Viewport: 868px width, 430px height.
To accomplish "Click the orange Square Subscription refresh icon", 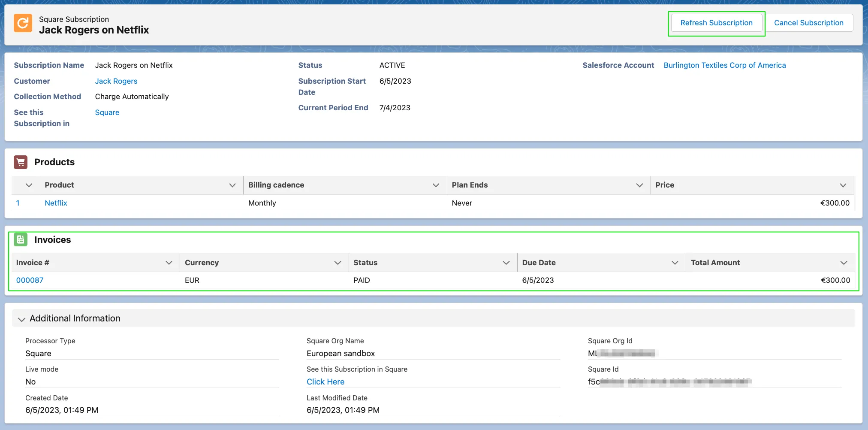I will pyautogui.click(x=23, y=23).
